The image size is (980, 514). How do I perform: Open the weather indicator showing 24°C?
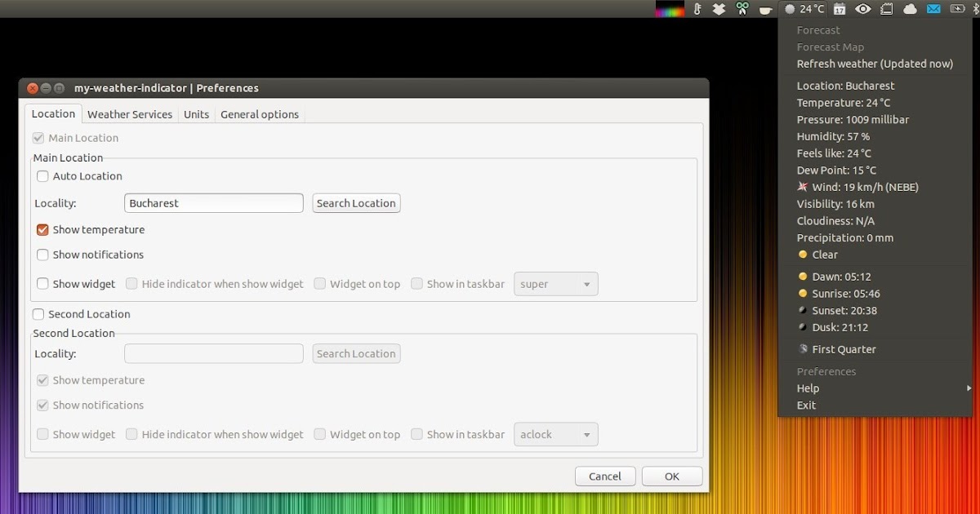click(x=804, y=9)
